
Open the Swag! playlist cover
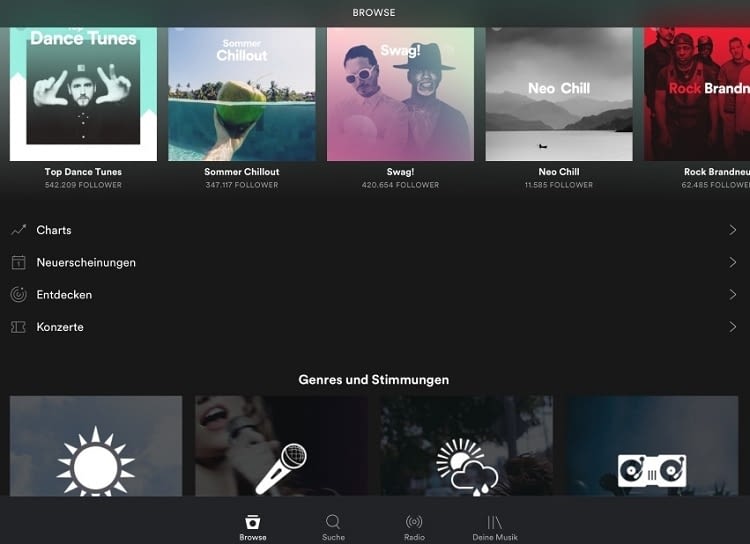point(400,94)
